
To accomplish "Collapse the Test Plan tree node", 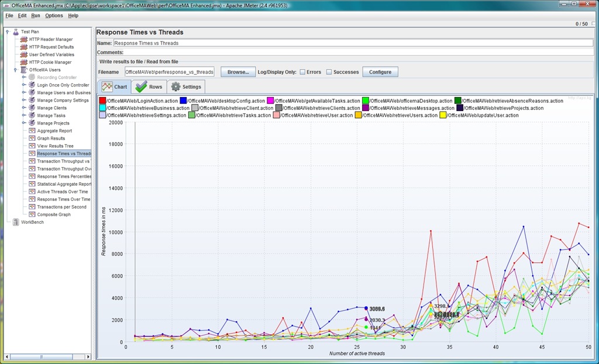I will [7, 32].
